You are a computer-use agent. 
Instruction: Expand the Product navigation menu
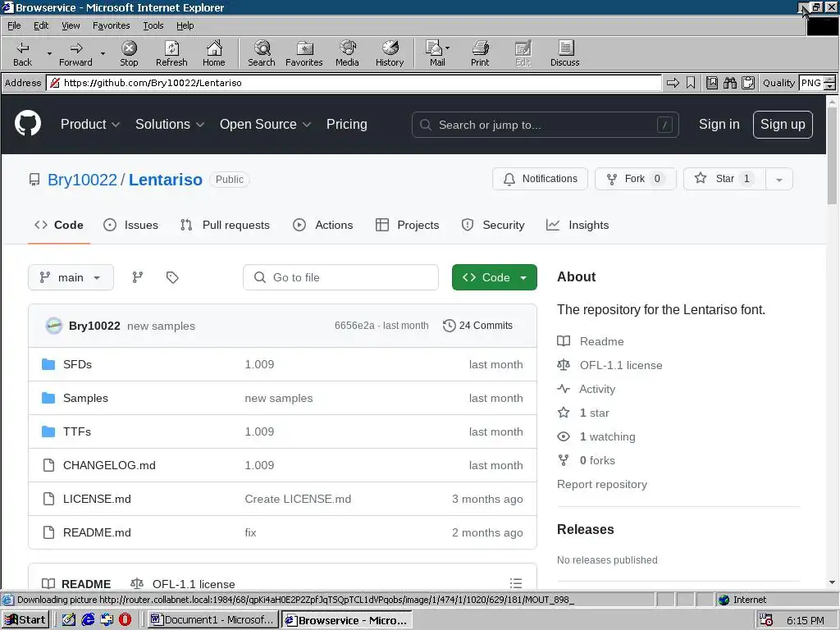90,125
